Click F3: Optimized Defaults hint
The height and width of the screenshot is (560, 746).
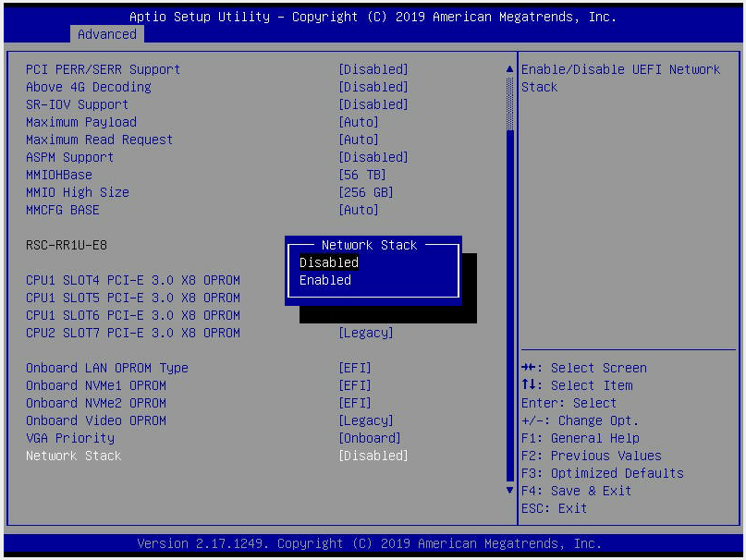coord(602,473)
